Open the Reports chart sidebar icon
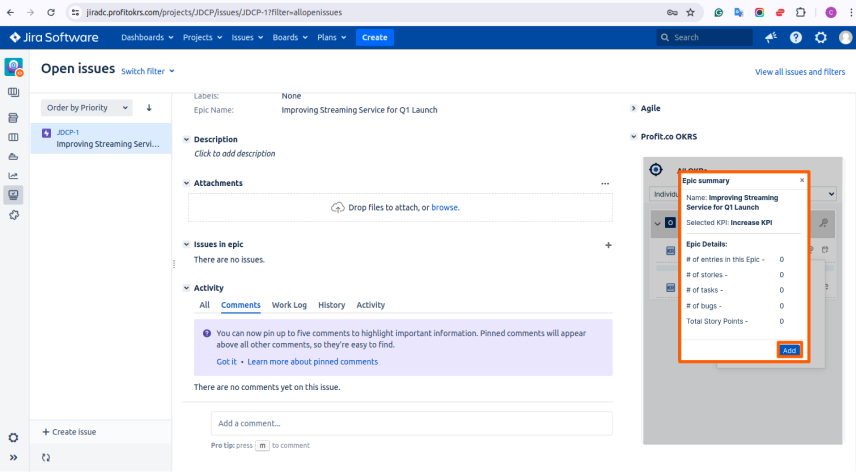The height and width of the screenshot is (472, 856). 13,176
